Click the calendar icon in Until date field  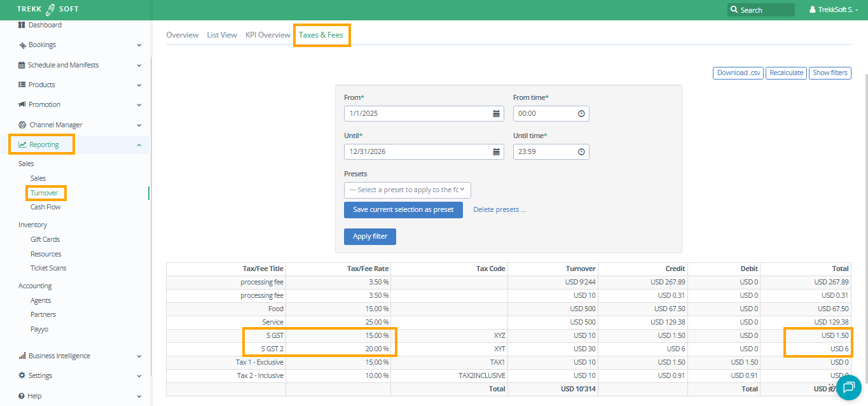496,152
